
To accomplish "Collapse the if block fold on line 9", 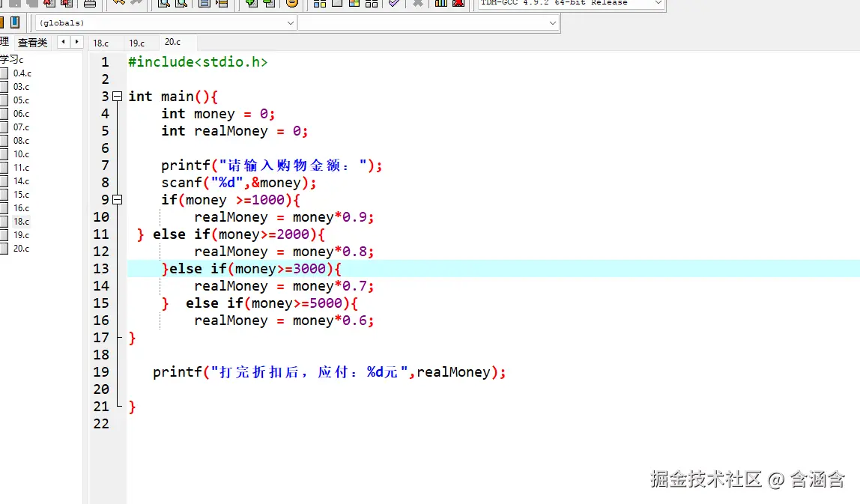I will coord(117,200).
